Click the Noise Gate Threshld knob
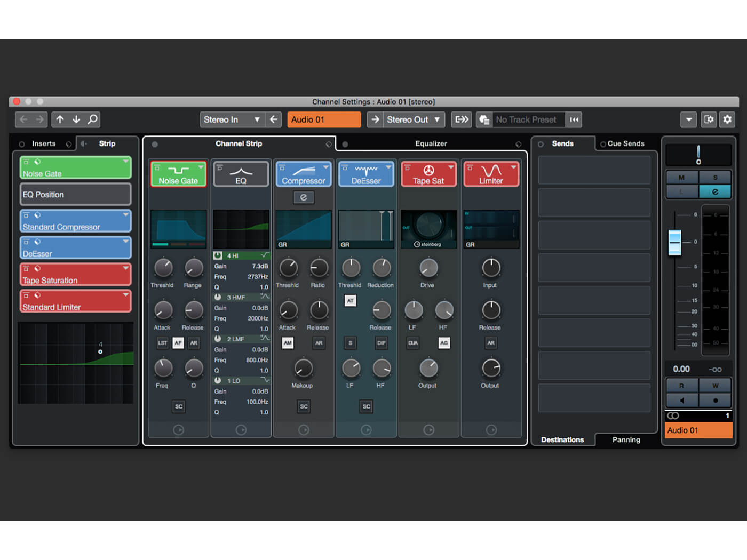Image resolution: width=747 pixels, height=560 pixels. point(163,267)
